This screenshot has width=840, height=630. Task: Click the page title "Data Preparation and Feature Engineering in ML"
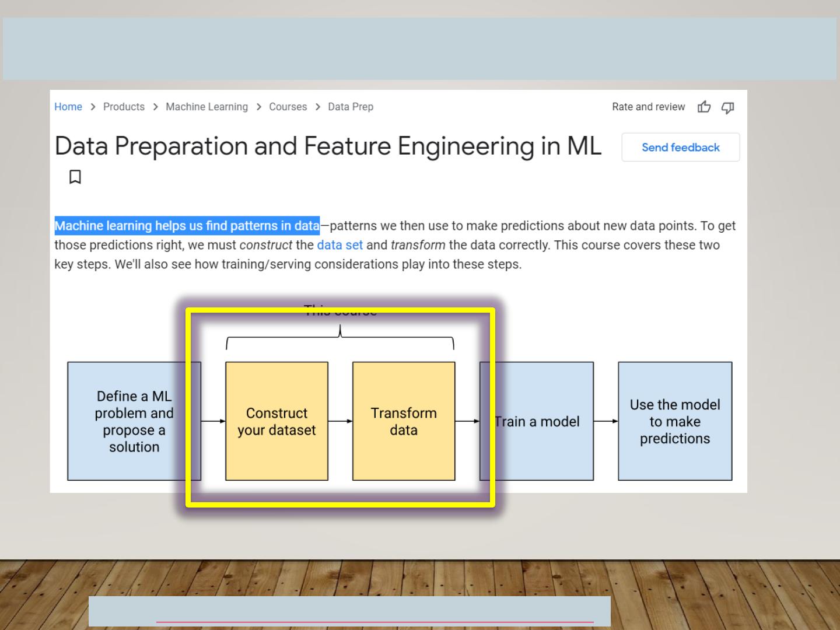[328, 146]
